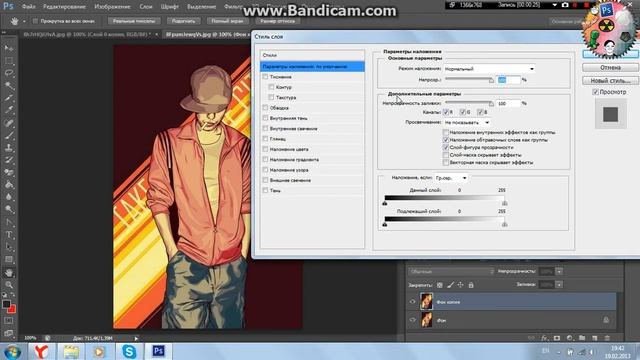This screenshot has height=360, width=640.
Task: Select the Rectangular Marquee tool
Action: point(9,61)
